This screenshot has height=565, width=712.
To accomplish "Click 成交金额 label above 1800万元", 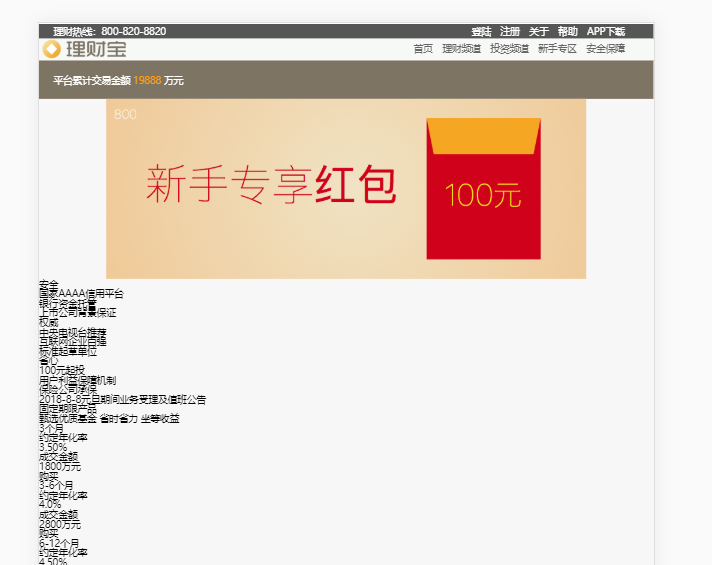I will [x=59, y=457].
